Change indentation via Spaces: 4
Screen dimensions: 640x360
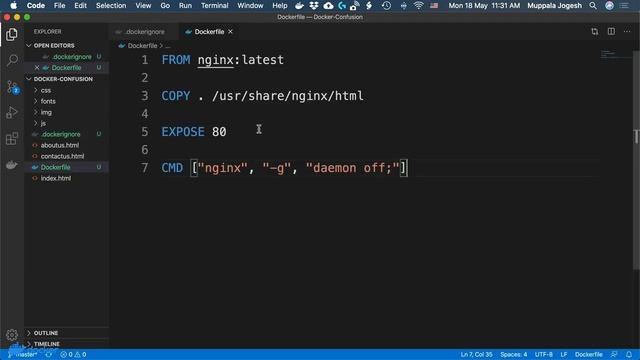[x=514, y=355]
